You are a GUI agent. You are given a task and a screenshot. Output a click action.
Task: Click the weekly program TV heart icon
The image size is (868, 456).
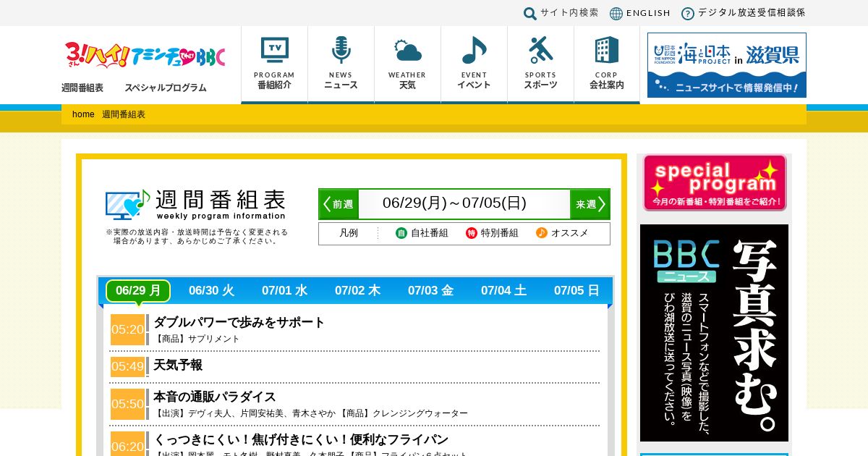pos(128,205)
